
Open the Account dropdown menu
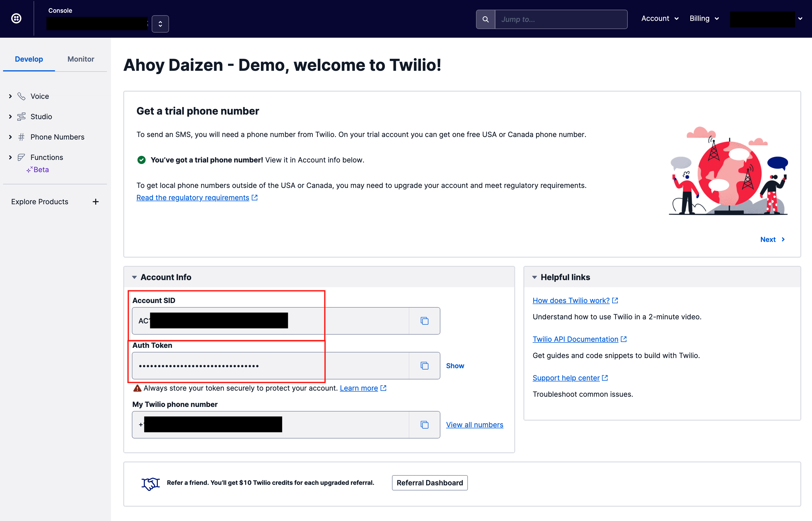pyautogui.click(x=660, y=19)
